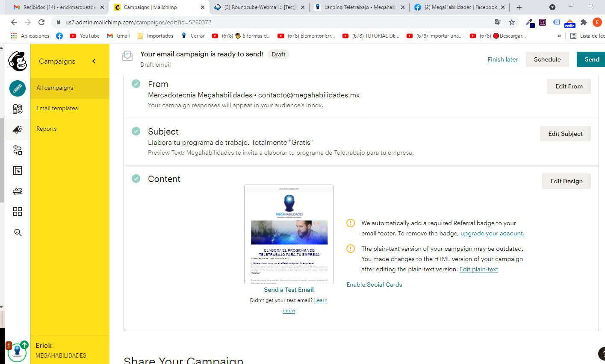The height and width of the screenshot is (364, 605).
Task: Select the Campaigns megaphone icon
Action: coord(18,129)
